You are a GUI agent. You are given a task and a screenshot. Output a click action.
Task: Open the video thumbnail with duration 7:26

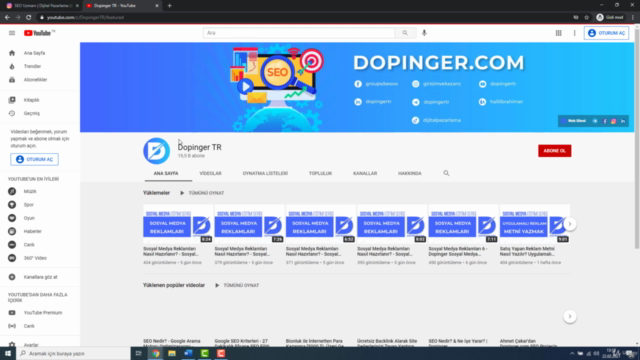249,224
